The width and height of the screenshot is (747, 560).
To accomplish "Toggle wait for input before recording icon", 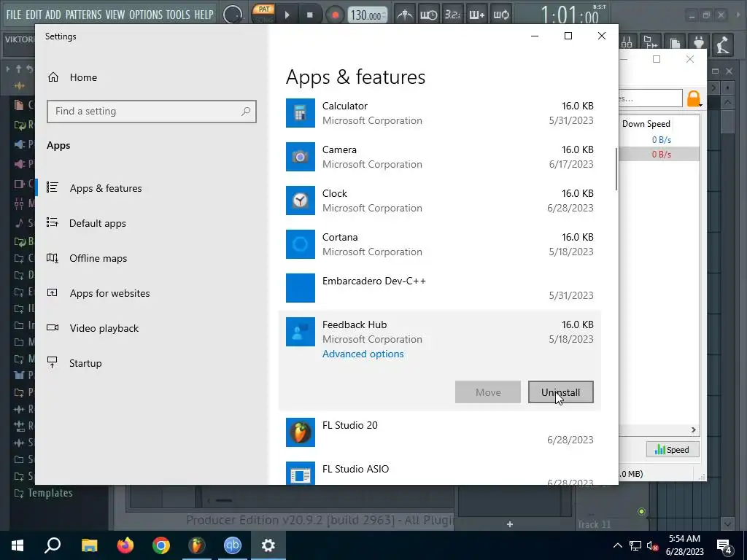I will click(x=428, y=15).
